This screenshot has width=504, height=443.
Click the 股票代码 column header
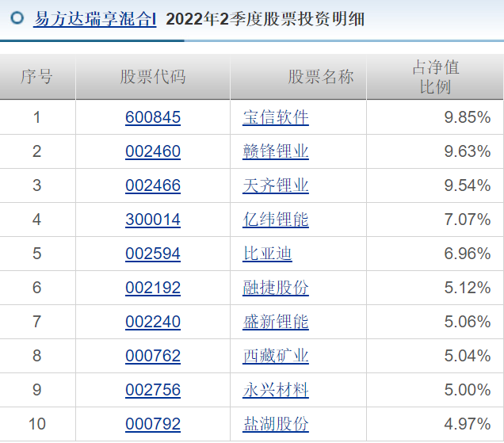(153, 77)
